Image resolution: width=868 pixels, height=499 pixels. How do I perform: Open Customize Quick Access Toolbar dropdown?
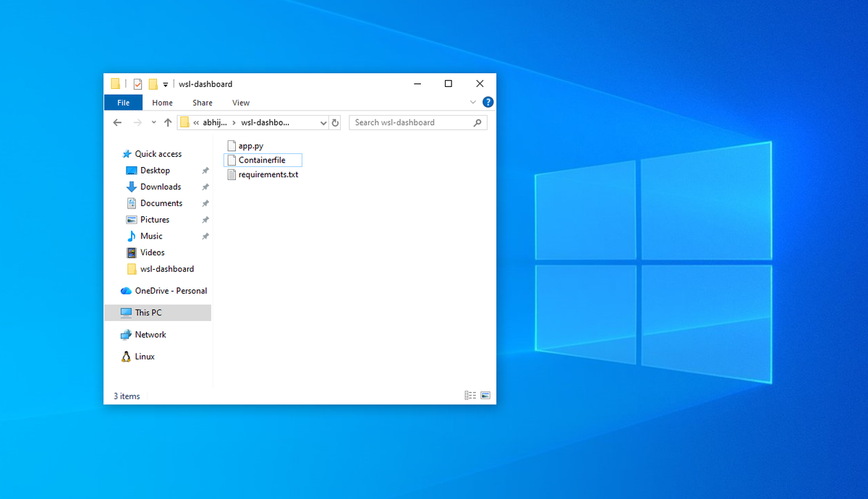(x=166, y=85)
